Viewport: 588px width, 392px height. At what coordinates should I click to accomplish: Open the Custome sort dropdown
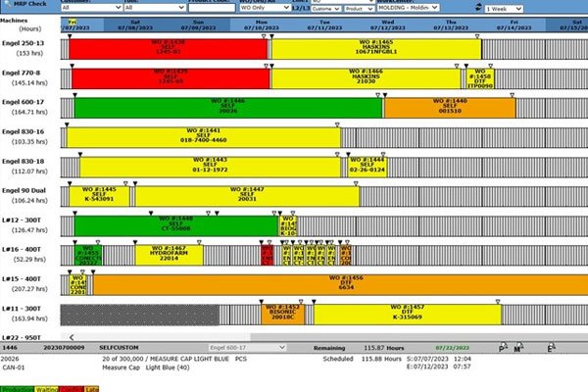click(328, 7)
